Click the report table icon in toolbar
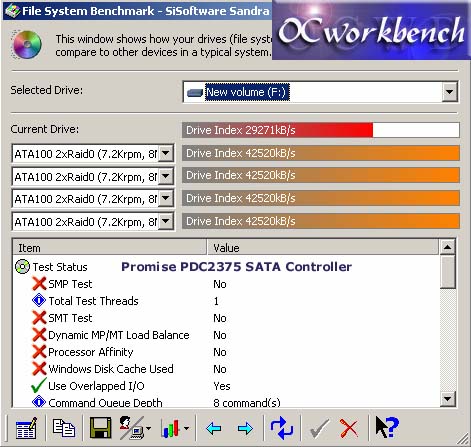The width and height of the screenshot is (471, 447). click(x=26, y=428)
